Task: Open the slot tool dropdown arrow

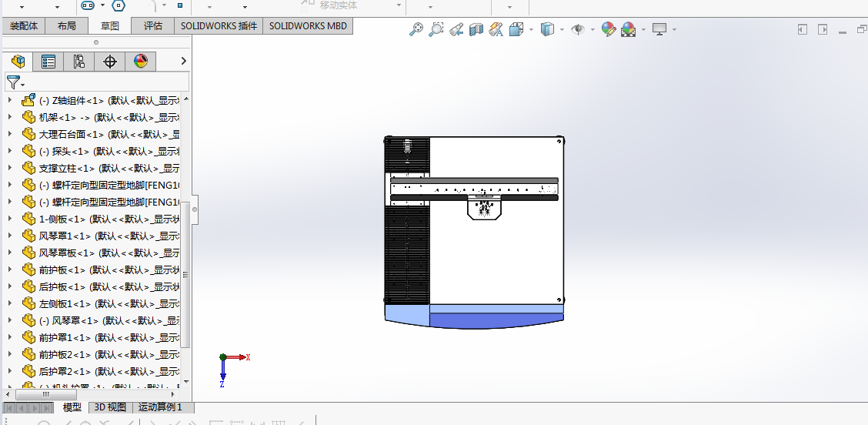Action: coord(103,5)
